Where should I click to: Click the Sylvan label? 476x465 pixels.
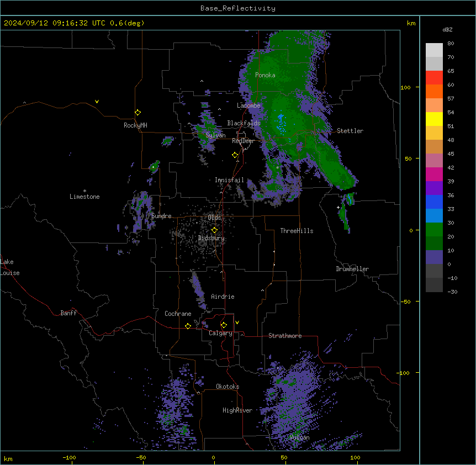(x=215, y=135)
